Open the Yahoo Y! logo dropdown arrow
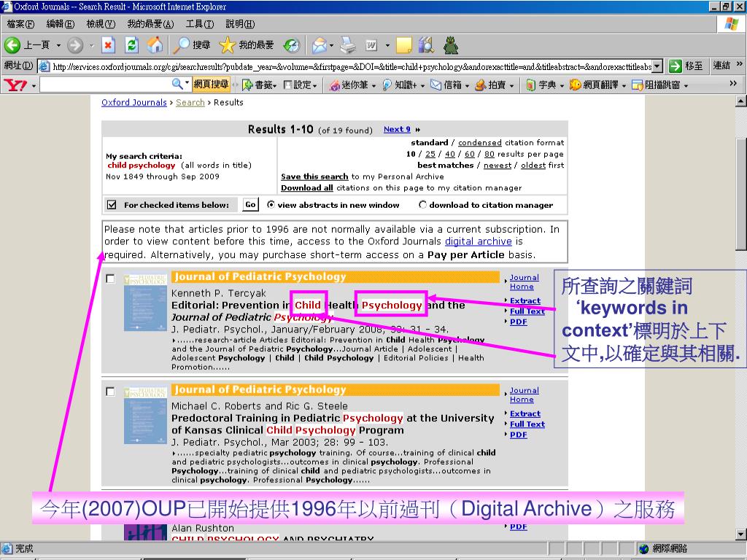747x560 pixels. pyautogui.click(x=34, y=86)
